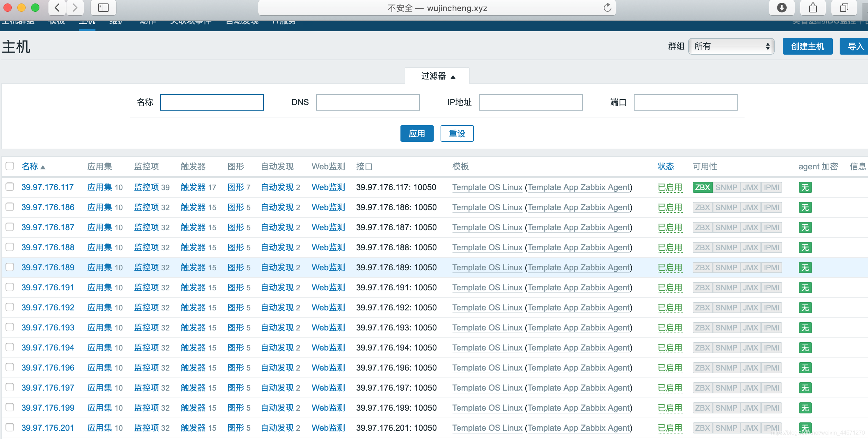Click the Safari address bar showing wujincheng.xyz

click(437, 8)
